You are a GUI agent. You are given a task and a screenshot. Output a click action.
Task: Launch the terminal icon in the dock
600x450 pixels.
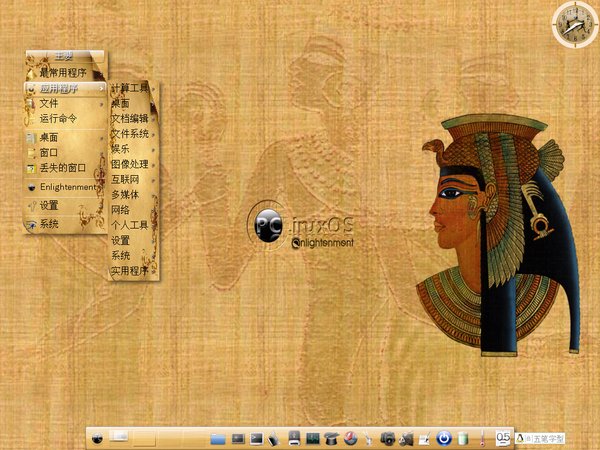click(256, 438)
